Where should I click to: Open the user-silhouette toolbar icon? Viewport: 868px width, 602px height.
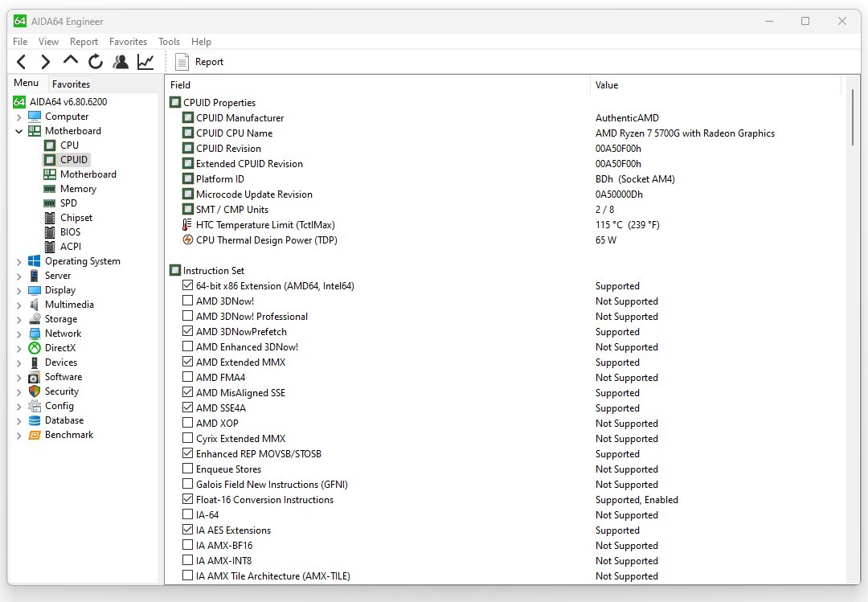[x=120, y=61]
